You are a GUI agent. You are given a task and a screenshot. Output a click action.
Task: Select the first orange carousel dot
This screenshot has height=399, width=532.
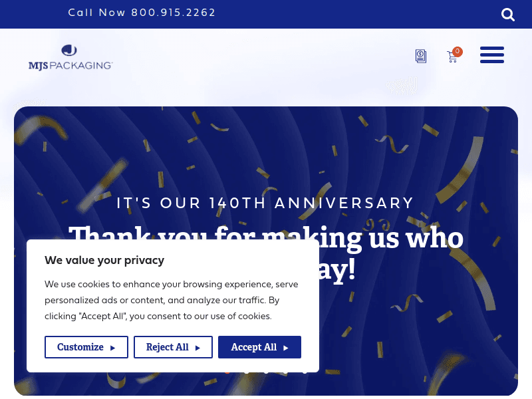(227, 371)
